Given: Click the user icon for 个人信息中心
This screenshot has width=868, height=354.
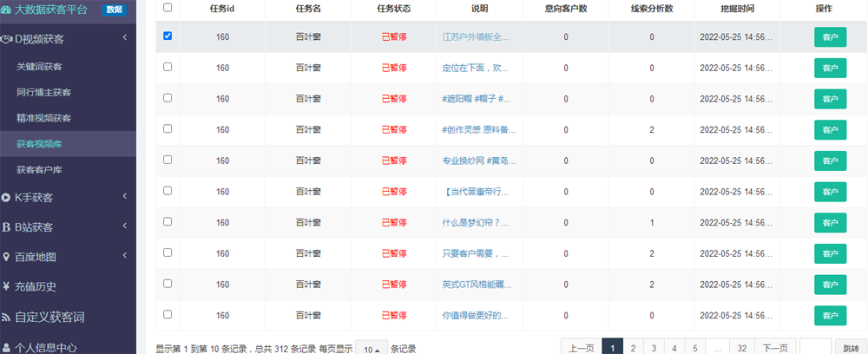Looking at the screenshot, I should pos(7,347).
